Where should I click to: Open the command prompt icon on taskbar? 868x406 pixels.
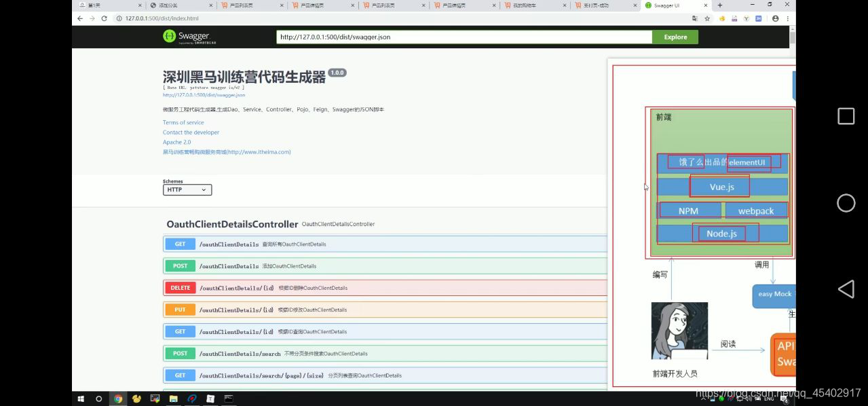coord(229,399)
